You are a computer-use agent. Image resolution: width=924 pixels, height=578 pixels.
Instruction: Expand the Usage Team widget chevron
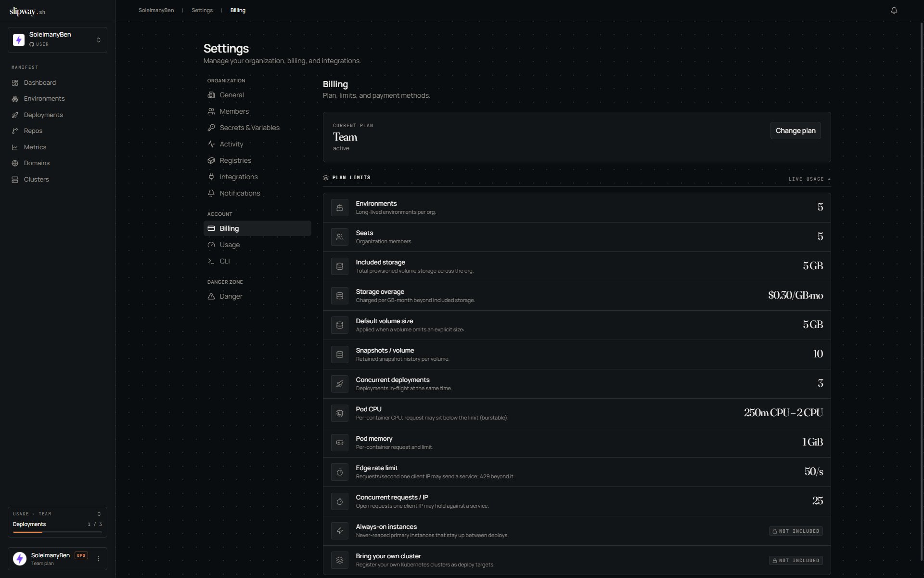(99, 514)
